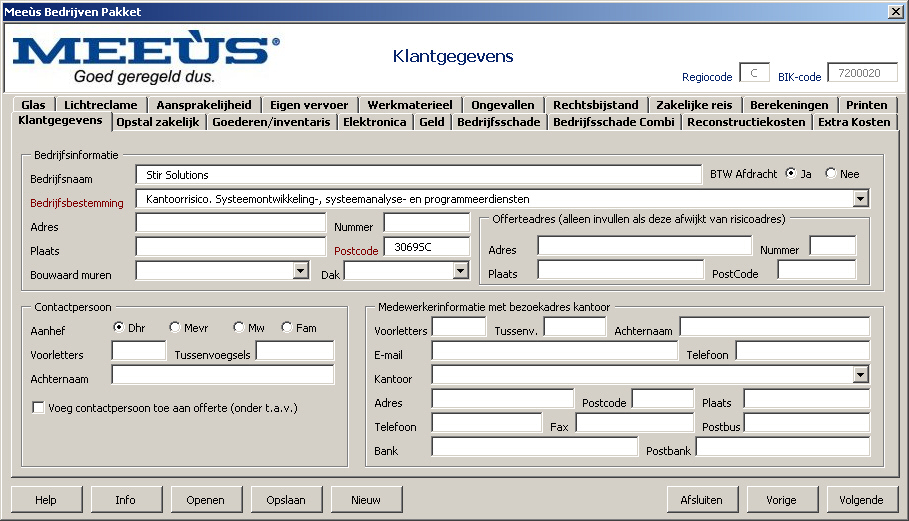Open the Bedrijfsschade Combi tab

coord(614,122)
